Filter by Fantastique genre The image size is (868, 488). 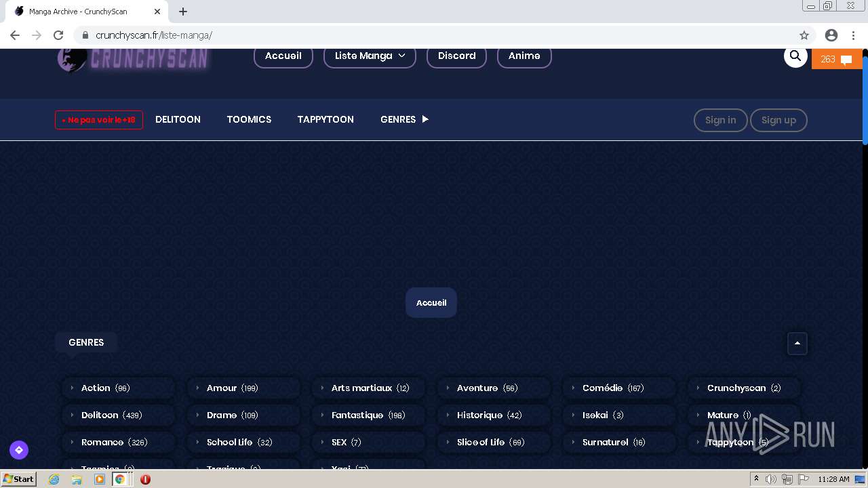(x=369, y=415)
